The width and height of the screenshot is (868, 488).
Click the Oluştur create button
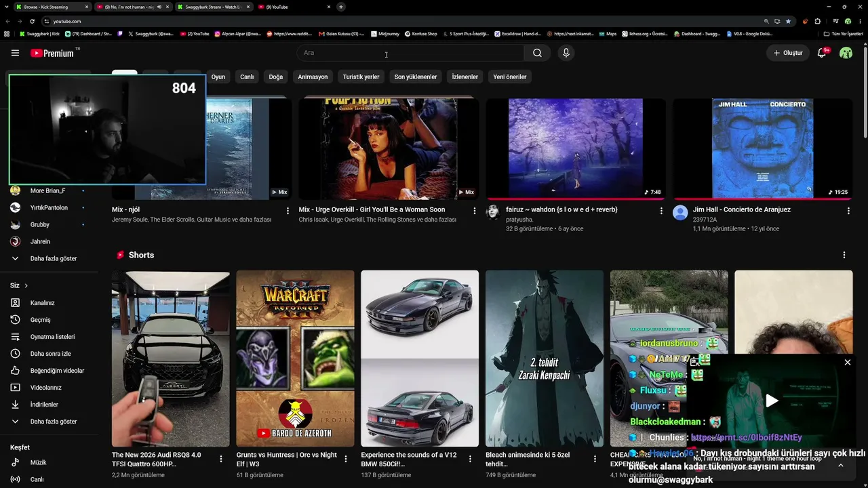[x=788, y=53]
